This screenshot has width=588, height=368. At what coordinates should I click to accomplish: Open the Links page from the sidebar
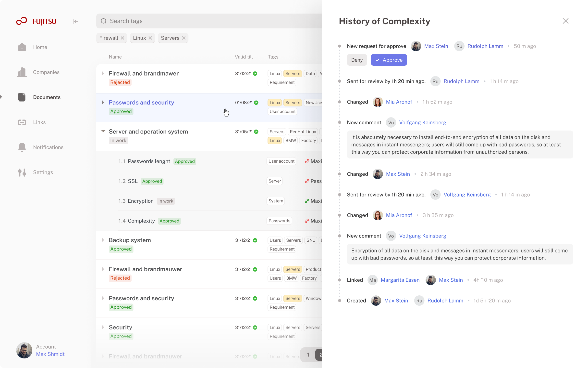39,122
